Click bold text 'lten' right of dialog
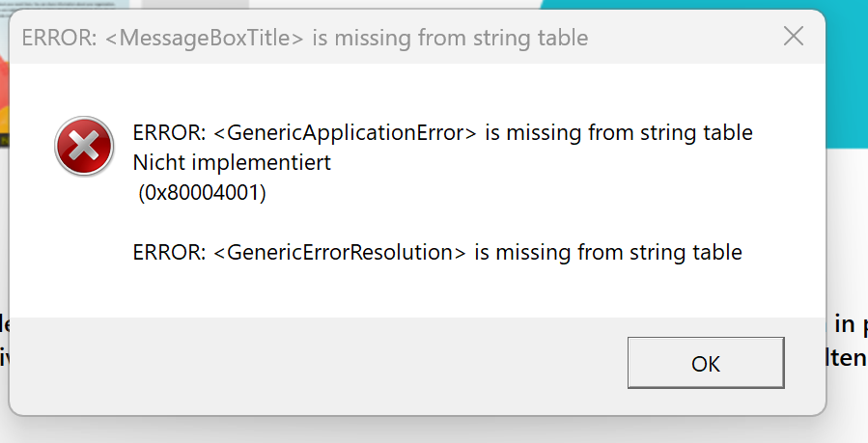Image resolution: width=868 pixels, height=443 pixels. click(848, 359)
